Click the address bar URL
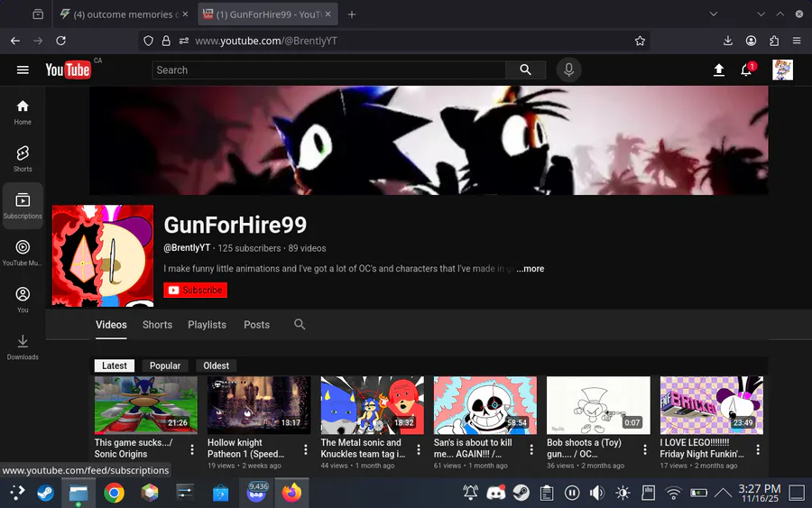This screenshot has height=508, width=812. [x=265, y=41]
